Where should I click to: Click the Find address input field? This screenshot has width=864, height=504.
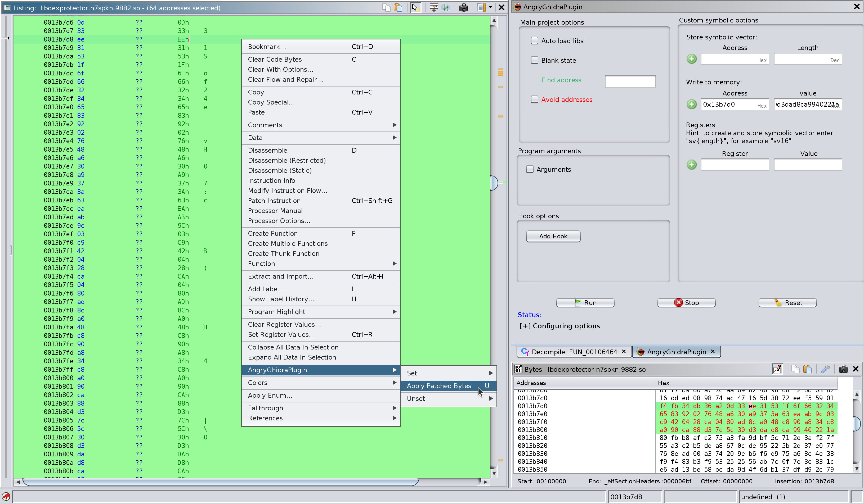click(x=630, y=81)
